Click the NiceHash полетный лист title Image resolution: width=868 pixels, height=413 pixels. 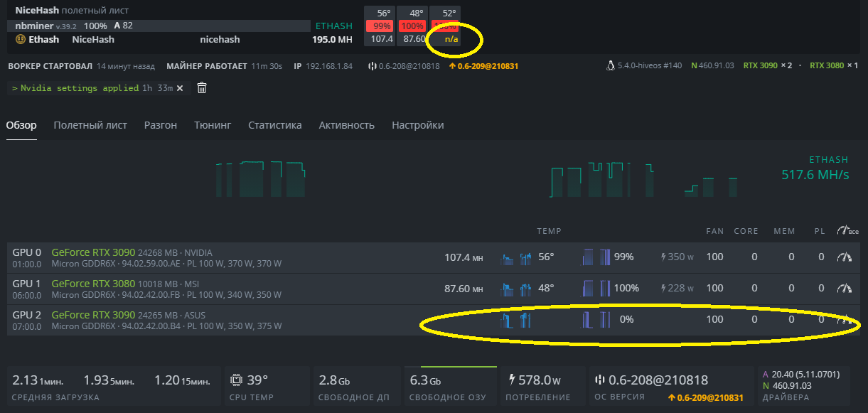click(x=72, y=11)
